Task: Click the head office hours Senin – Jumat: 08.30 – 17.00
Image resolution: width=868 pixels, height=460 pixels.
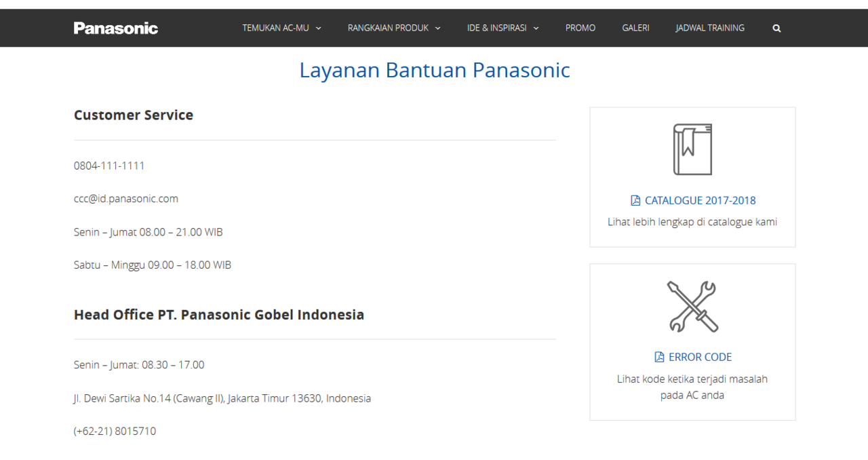Action: click(x=139, y=365)
